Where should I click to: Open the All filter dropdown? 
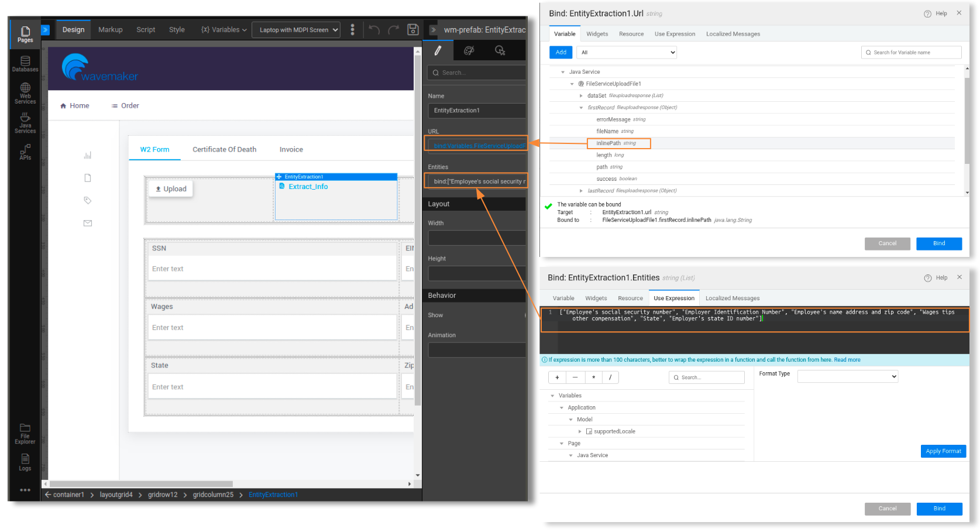[x=627, y=53]
